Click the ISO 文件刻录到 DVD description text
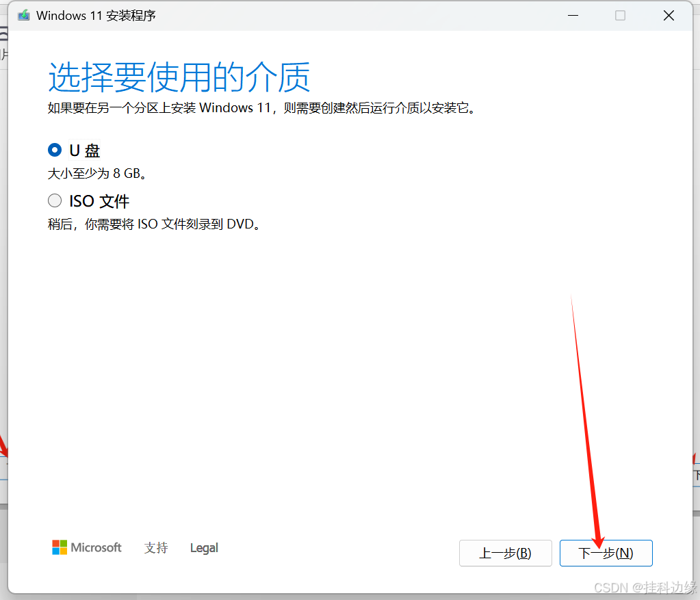This screenshot has height=600, width=700. click(154, 224)
